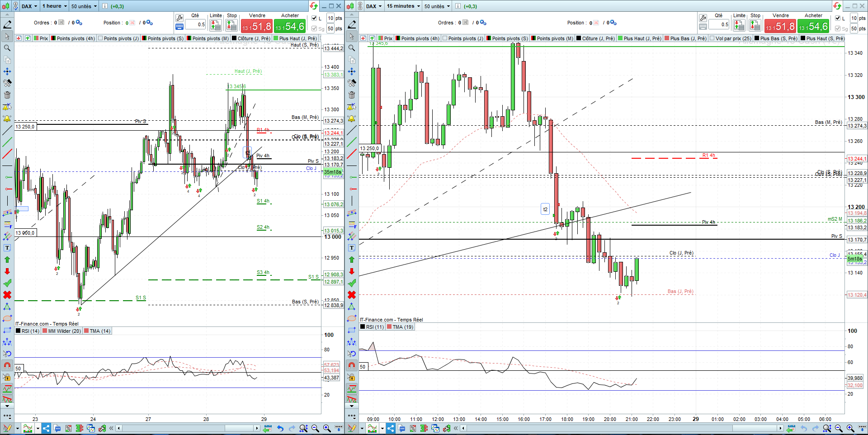
Task: Click the green Acheter buy button in left chart
Action: point(290,26)
